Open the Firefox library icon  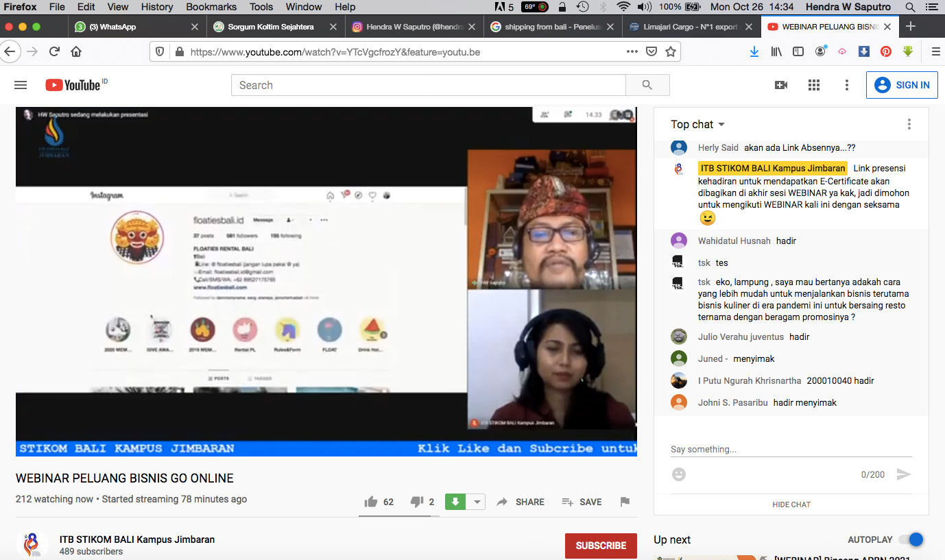(776, 51)
